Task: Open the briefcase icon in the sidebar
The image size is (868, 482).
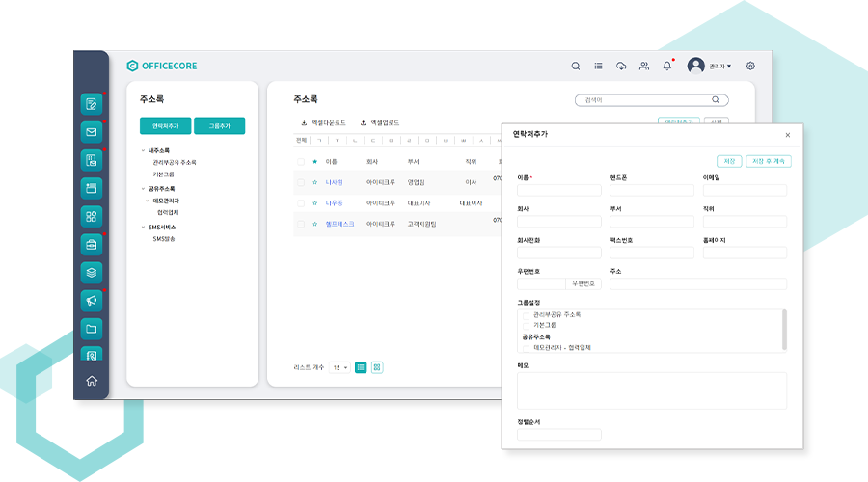Action: click(92, 244)
